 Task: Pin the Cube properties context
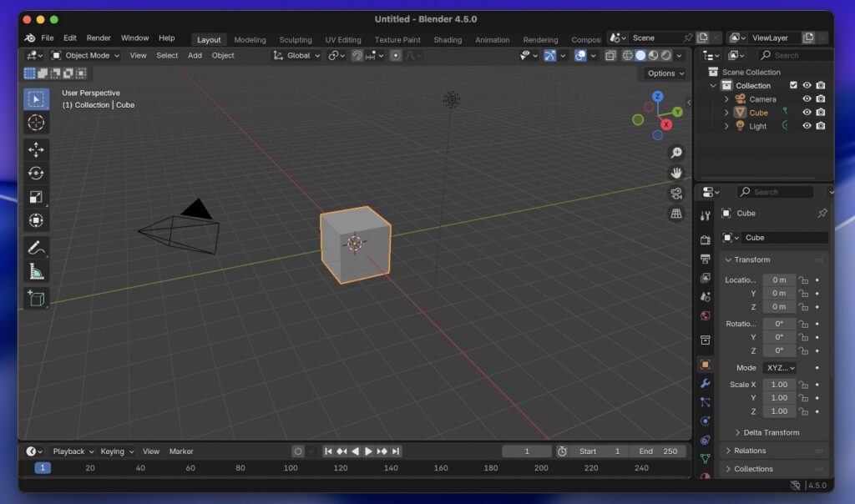(822, 213)
